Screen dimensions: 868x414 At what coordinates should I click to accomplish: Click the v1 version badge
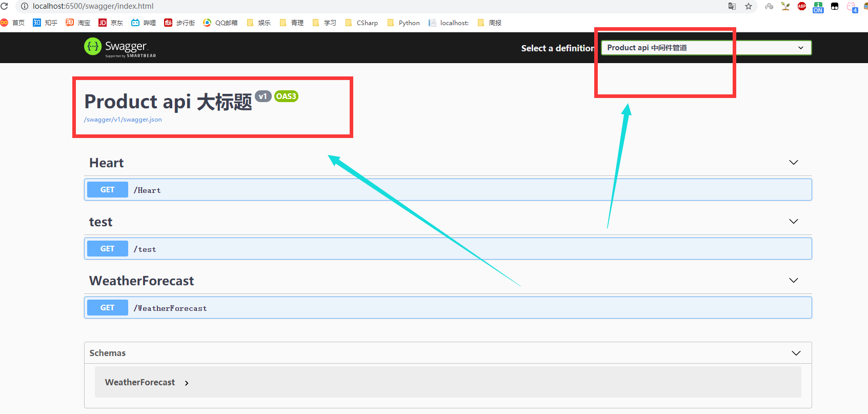263,96
